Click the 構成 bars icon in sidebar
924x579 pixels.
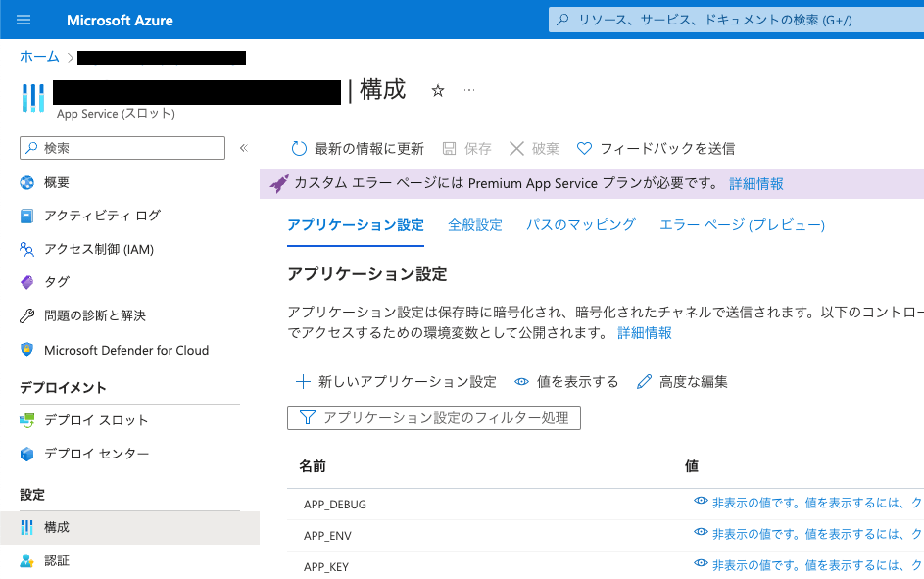[x=27, y=527]
